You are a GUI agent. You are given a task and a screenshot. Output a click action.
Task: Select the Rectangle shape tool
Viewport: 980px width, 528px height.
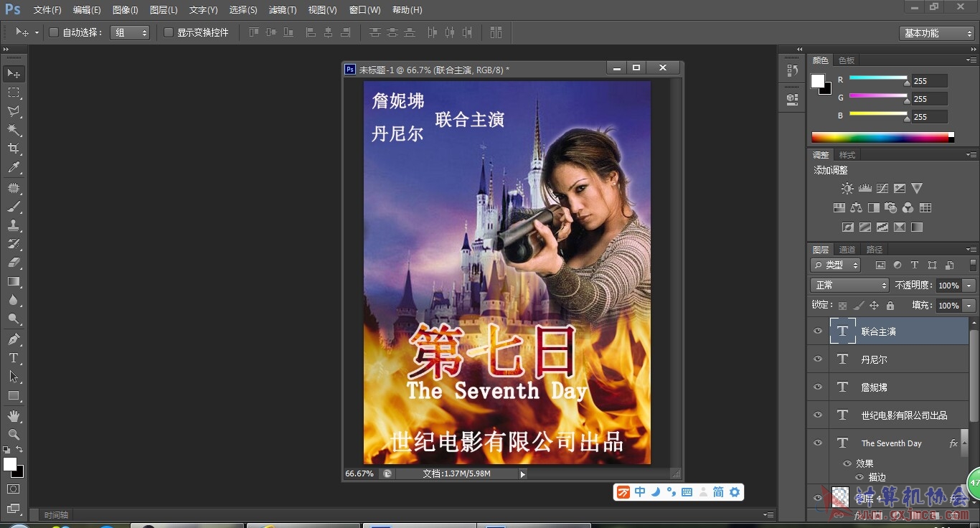point(14,395)
